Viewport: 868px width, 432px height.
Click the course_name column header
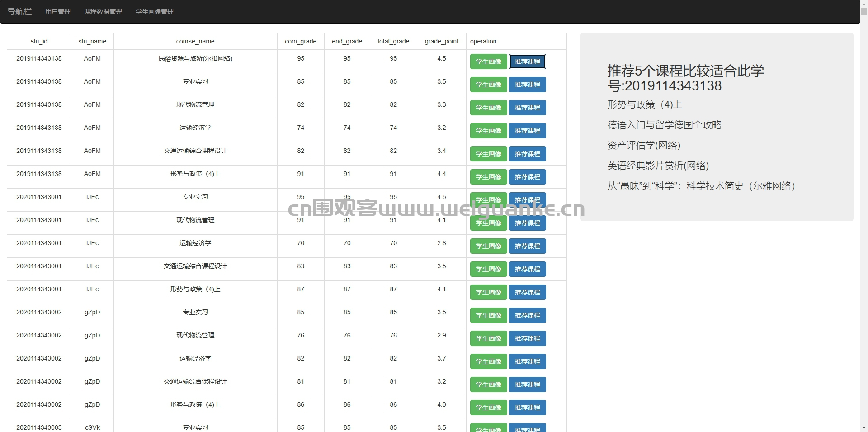click(195, 41)
